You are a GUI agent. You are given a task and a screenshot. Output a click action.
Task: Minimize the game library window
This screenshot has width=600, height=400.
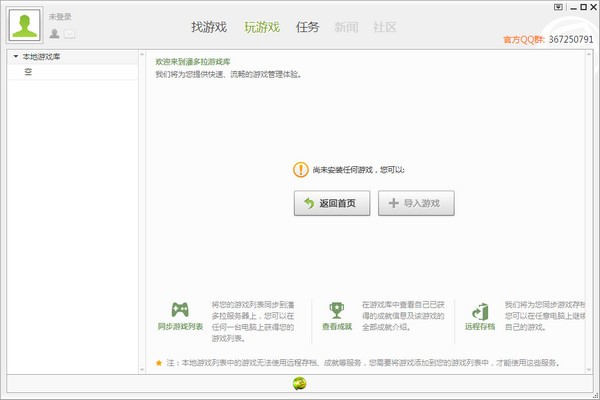(x=573, y=8)
